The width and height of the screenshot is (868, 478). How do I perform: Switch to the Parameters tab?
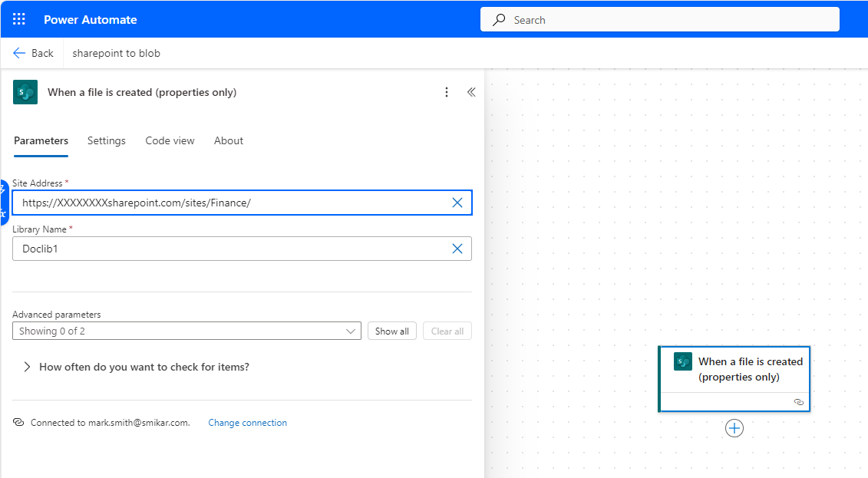(x=41, y=140)
